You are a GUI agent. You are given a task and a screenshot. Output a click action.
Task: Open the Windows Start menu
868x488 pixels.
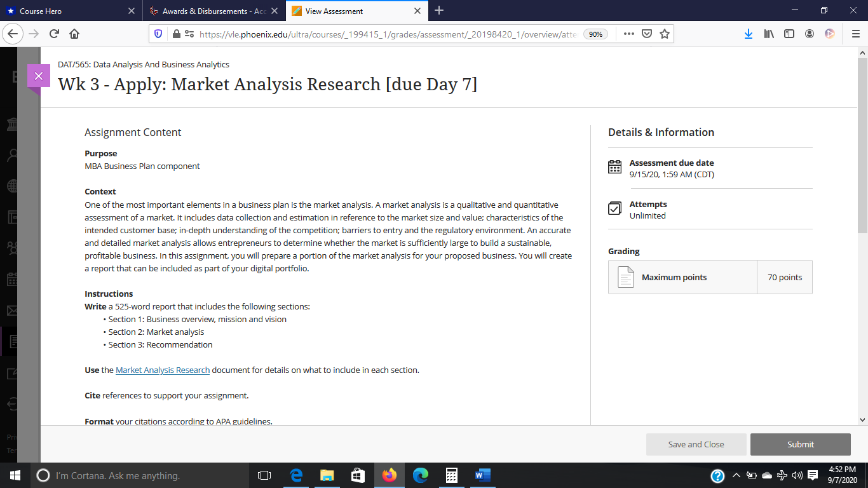15,475
